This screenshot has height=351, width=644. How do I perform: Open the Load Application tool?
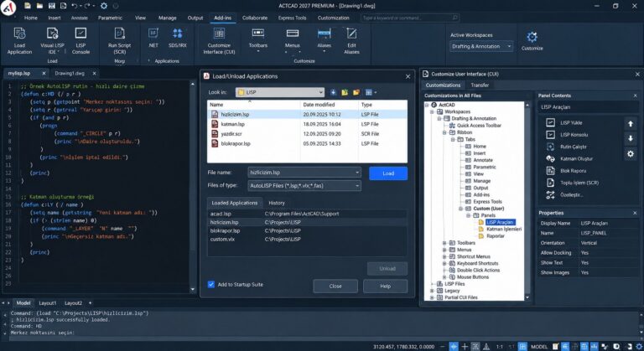pyautogui.click(x=19, y=41)
